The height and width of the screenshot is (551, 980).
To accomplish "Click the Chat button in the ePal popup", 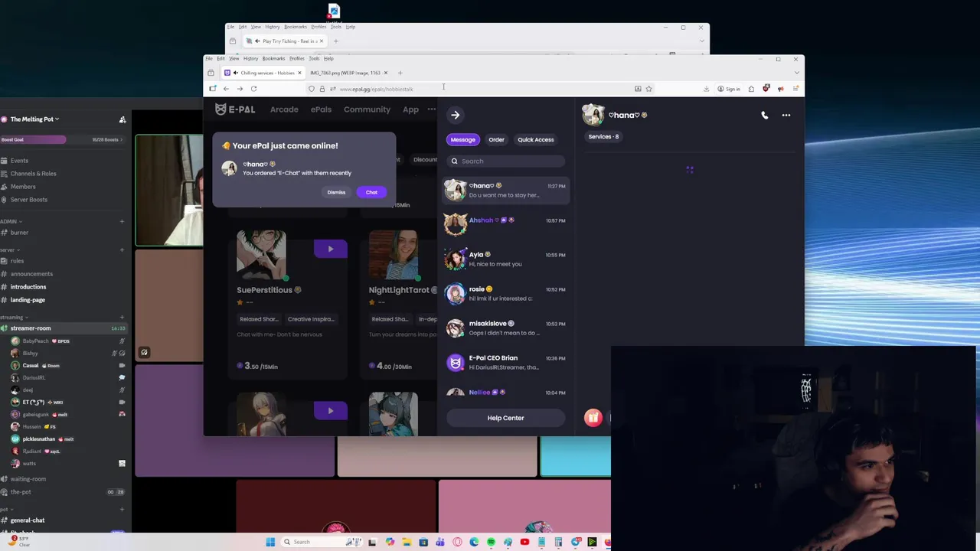I will [x=371, y=192].
